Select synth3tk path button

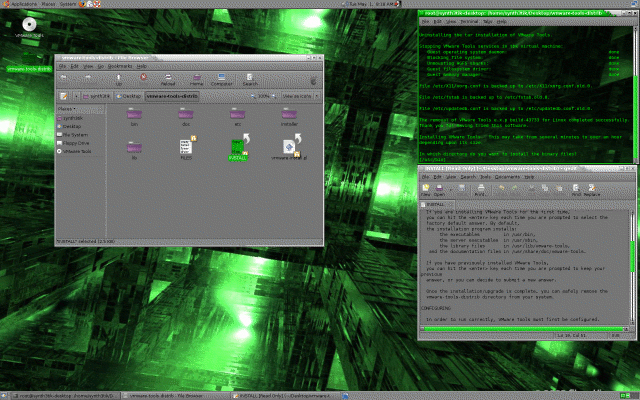(x=96, y=96)
